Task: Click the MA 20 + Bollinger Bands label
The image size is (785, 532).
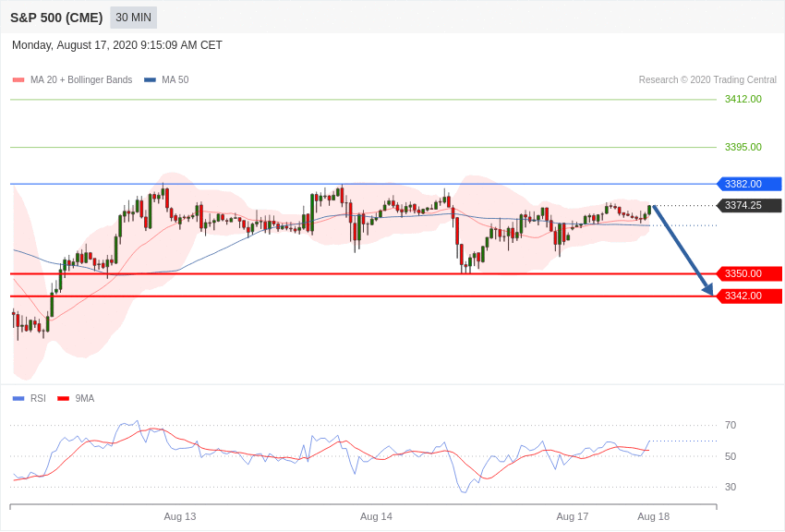Action: click(81, 80)
